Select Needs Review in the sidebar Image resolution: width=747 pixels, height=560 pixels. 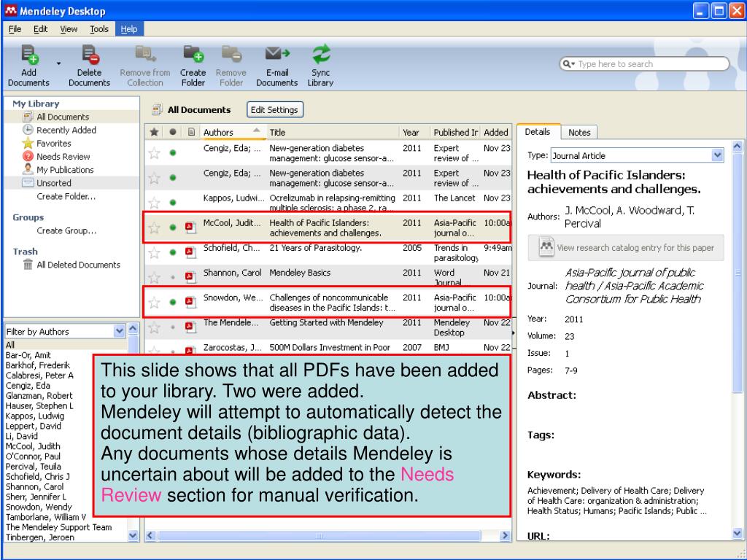pyautogui.click(x=63, y=157)
